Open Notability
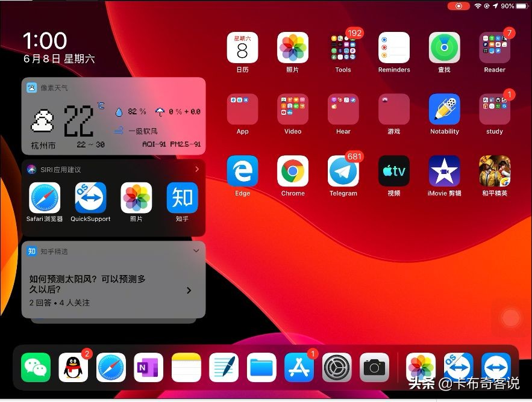This screenshot has height=402, width=532. coord(444,112)
